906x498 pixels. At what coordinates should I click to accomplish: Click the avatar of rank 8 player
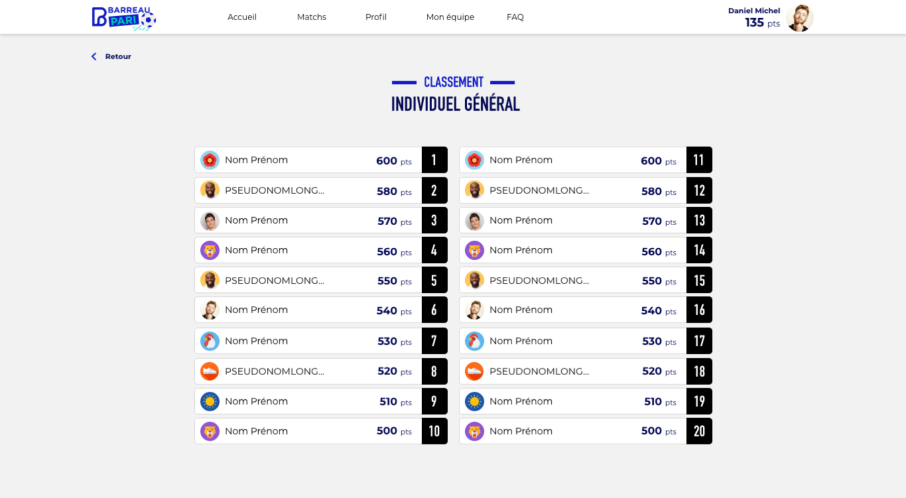(x=210, y=371)
